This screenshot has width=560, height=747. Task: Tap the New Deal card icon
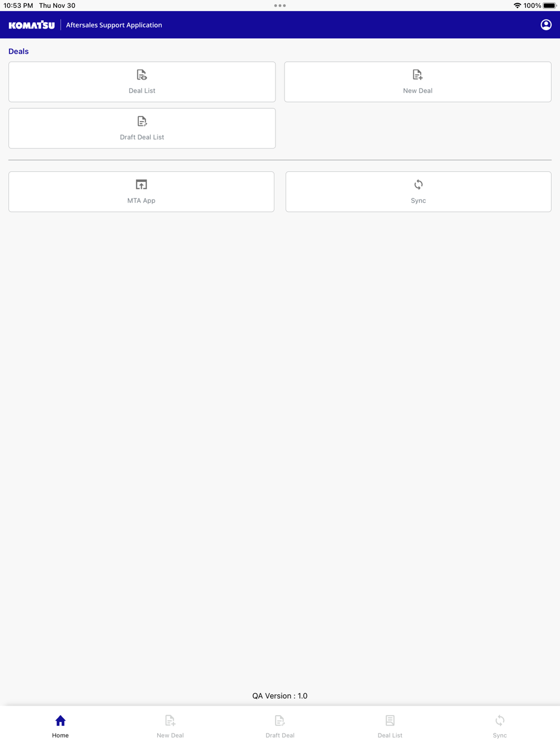(x=418, y=74)
